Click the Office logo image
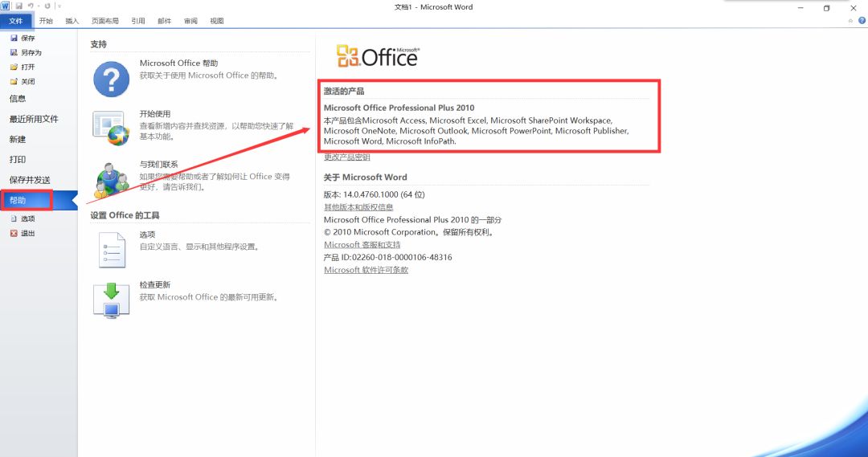 point(378,56)
